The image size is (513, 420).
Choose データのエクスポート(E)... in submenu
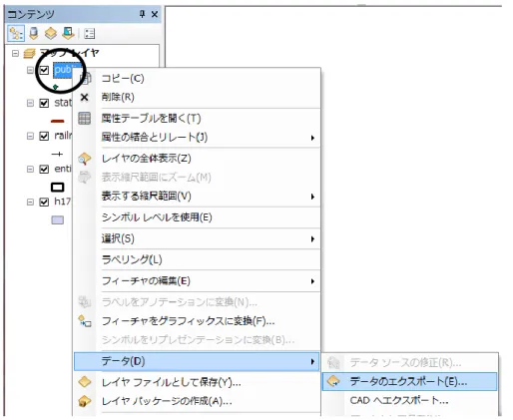pyautogui.click(x=409, y=381)
